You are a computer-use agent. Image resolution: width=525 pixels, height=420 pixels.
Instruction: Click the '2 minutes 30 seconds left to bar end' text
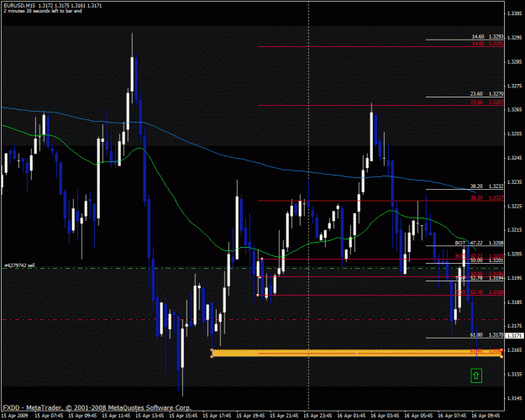[43, 11]
